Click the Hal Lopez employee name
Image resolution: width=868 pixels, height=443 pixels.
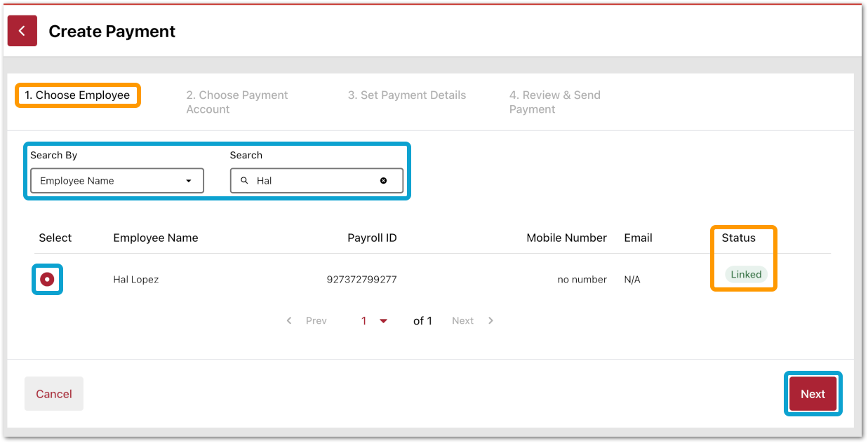(136, 280)
